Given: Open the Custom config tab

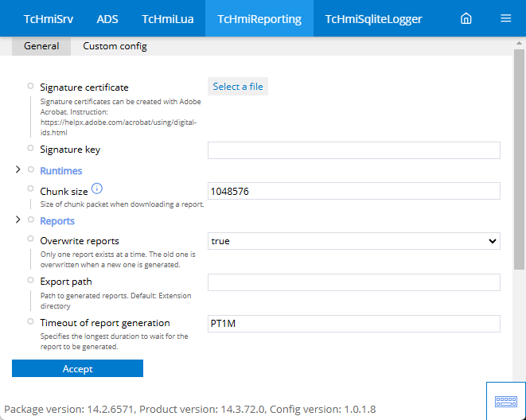Looking at the screenshot, I should click(x=115, y=46).
